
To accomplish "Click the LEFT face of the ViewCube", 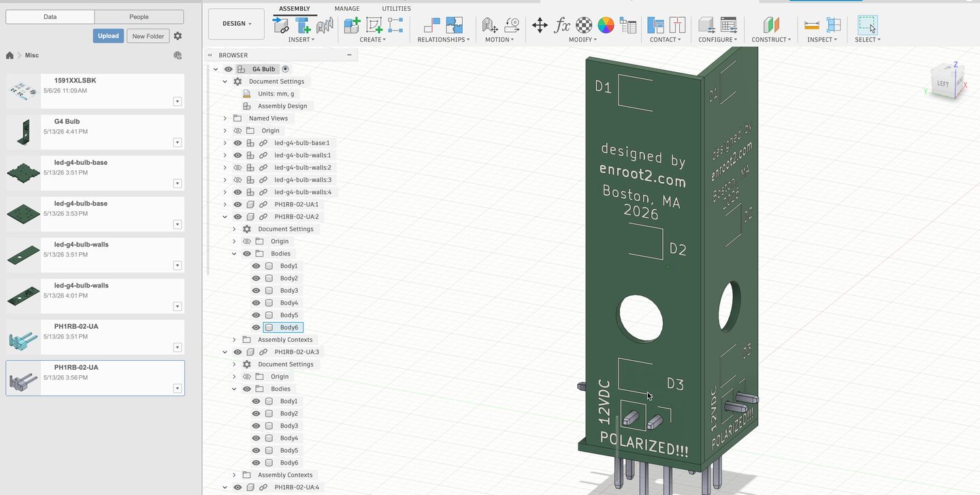I will pos(943,84).
